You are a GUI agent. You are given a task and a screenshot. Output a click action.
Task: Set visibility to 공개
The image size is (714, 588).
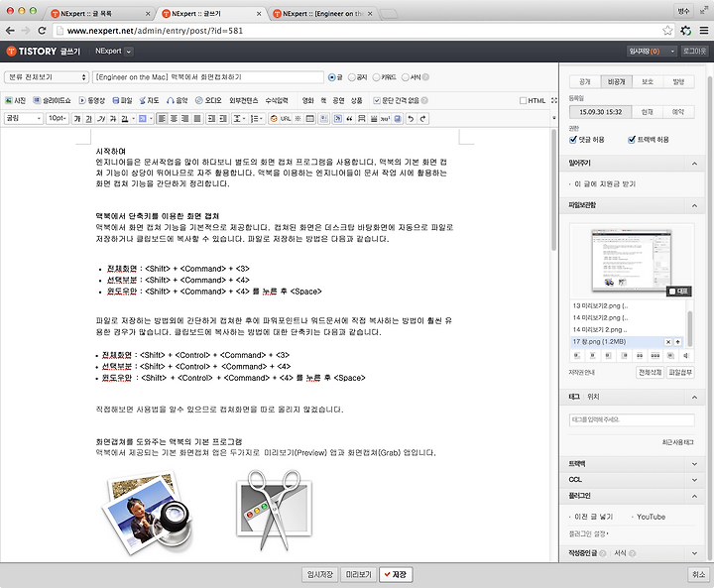tap(585, 81)
